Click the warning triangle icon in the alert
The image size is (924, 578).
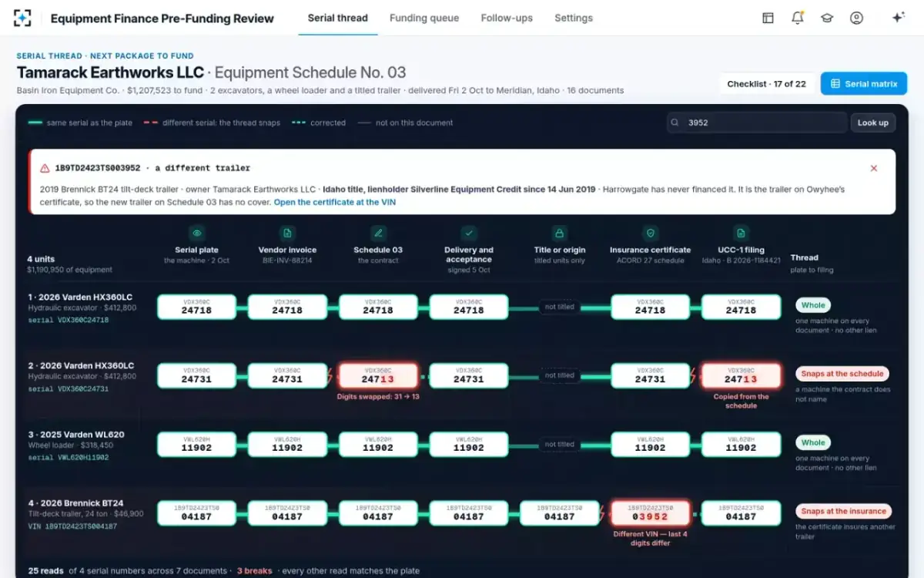45,168
